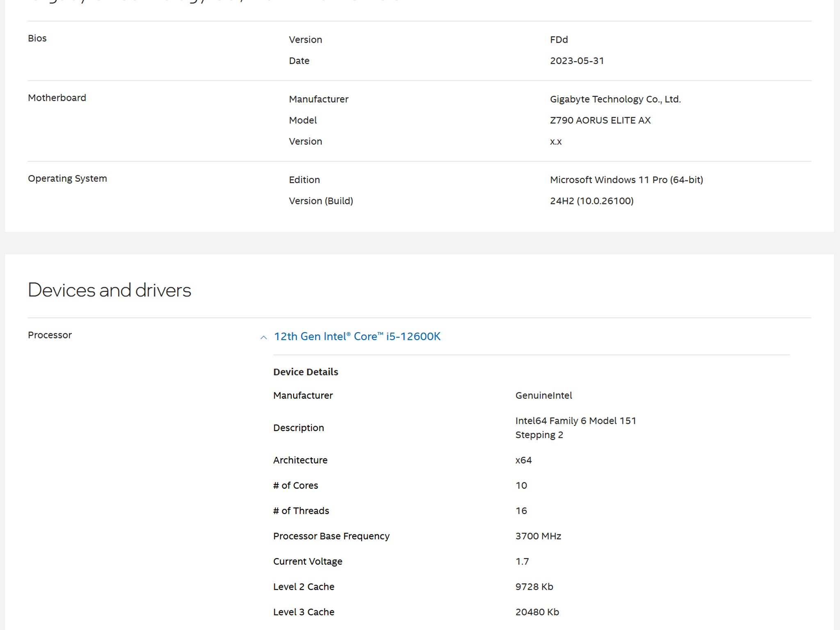Viewport: 840px width, 630px height.
Task: Select motherboard version value x.x
Action: 556,142
